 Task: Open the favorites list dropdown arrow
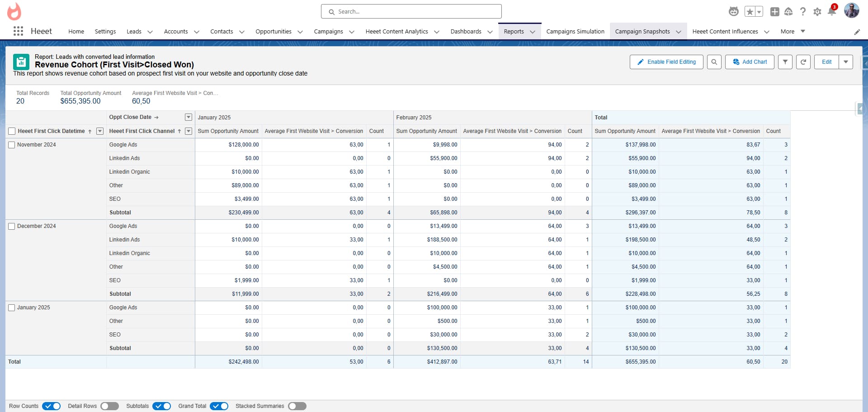pyautogui.click(x=759, y=12)
